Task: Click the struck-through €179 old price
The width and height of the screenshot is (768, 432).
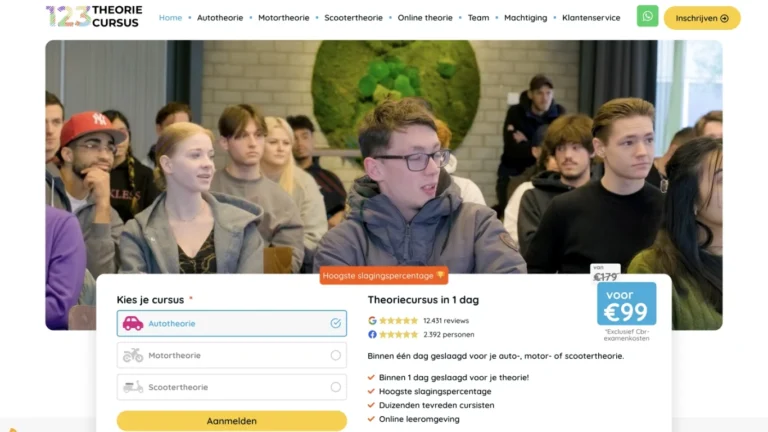Action: click(x=605, y=277)
